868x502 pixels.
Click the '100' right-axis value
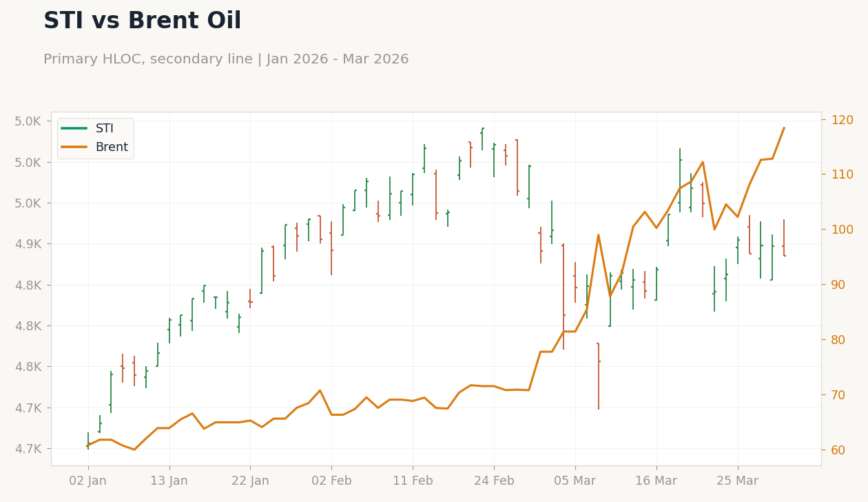(x=842, y=229)
